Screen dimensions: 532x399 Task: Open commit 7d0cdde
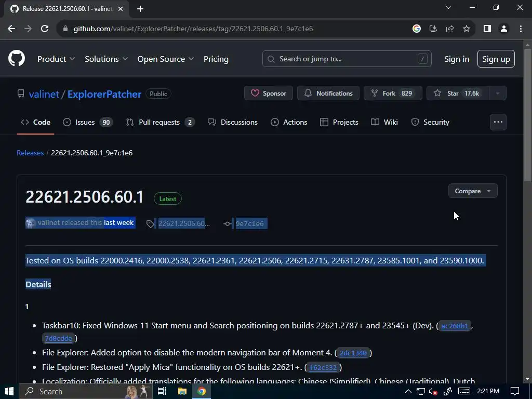pyautogui.click(x=58, y=338)
